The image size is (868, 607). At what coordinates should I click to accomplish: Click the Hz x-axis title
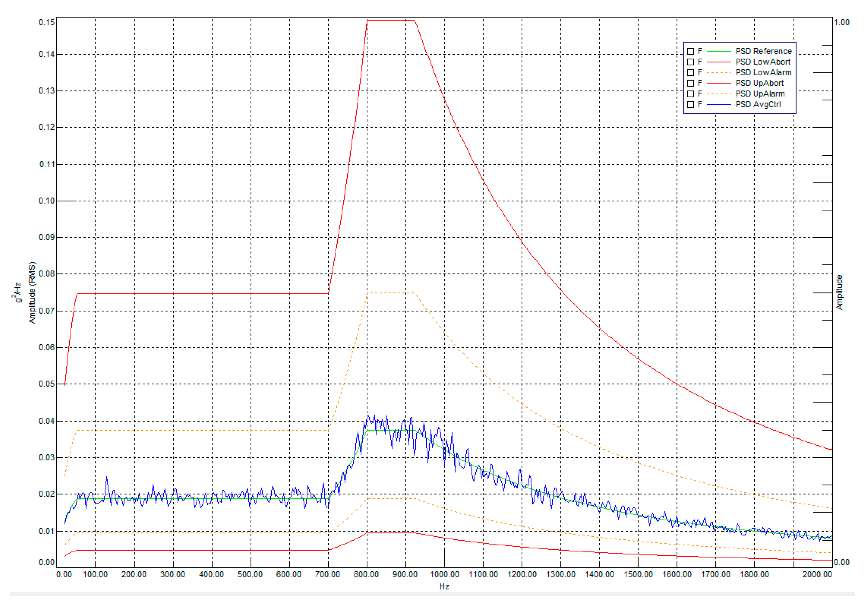pos(444,586)
